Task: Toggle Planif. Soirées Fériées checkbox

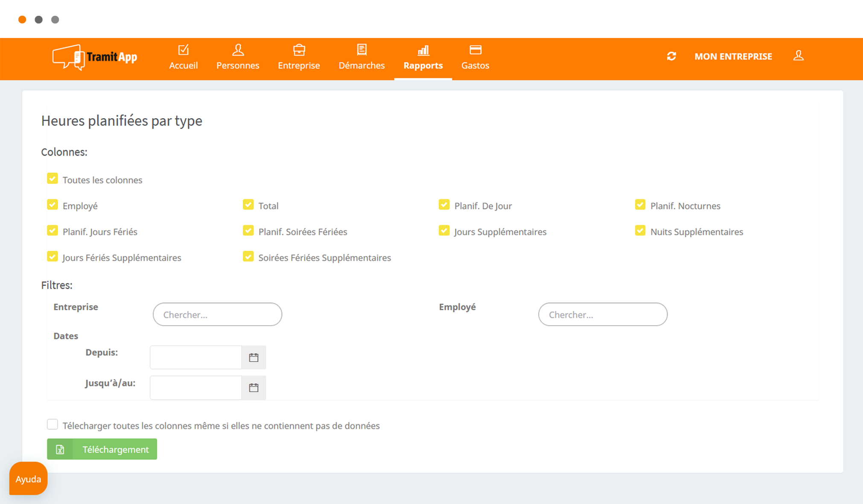Action: click(x=248, y=231)
